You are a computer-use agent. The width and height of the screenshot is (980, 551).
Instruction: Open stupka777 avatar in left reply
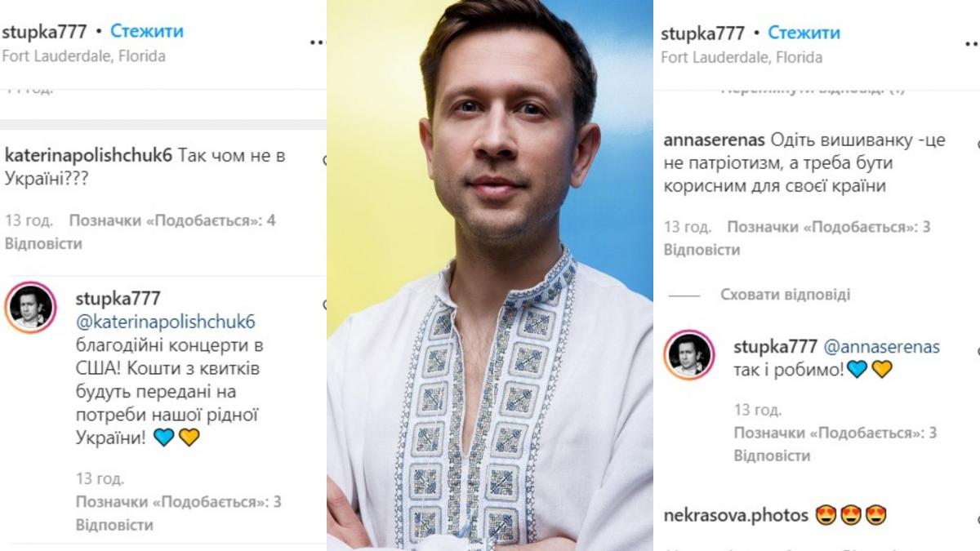click(30, 308)
